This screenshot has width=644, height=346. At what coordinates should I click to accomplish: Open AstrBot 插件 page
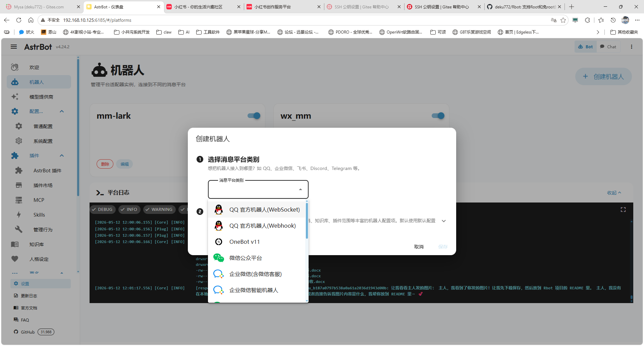pyautogui.click(x=39, y=171)
